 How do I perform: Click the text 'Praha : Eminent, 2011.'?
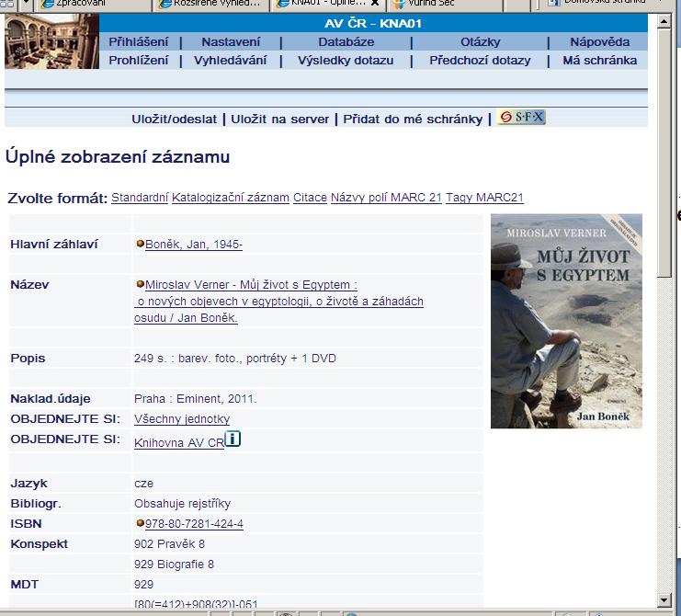click(x=196, y=399)
